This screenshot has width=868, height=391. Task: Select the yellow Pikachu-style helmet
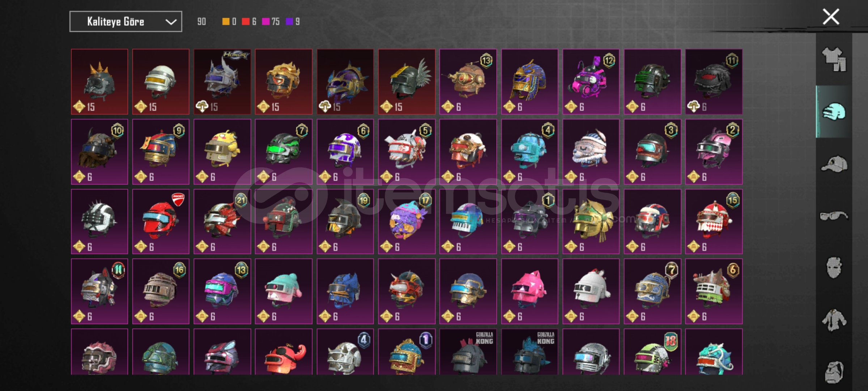click(x=222, y=151)
